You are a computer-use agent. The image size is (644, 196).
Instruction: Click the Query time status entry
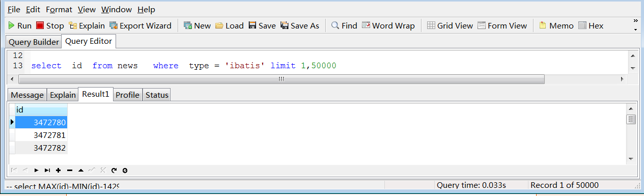(x=471, y=185)
